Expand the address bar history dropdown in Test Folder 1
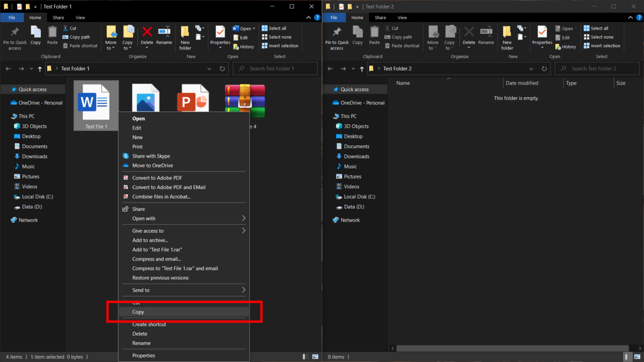The height and width of the screenshot is (362, 644). click(209, 69)
